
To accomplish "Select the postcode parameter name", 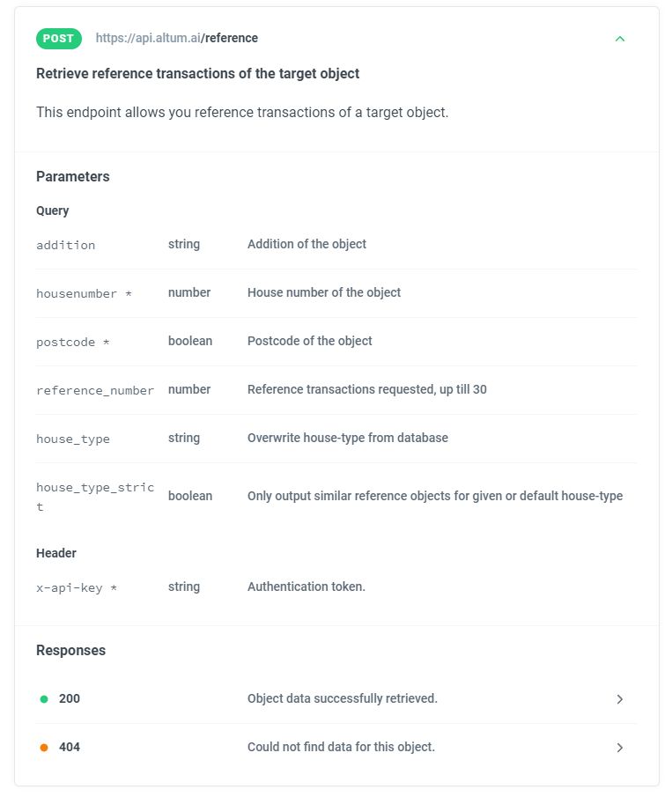I will 73,342.
